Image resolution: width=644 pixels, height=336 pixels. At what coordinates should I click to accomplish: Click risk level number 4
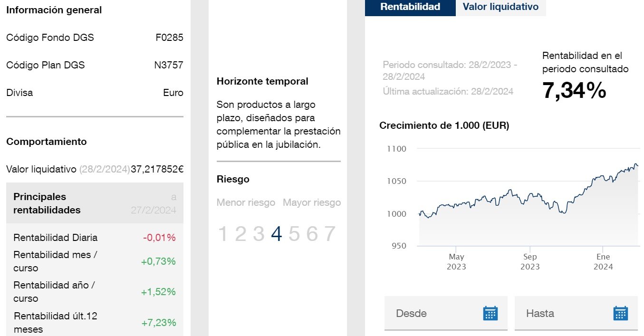(276, 234)
